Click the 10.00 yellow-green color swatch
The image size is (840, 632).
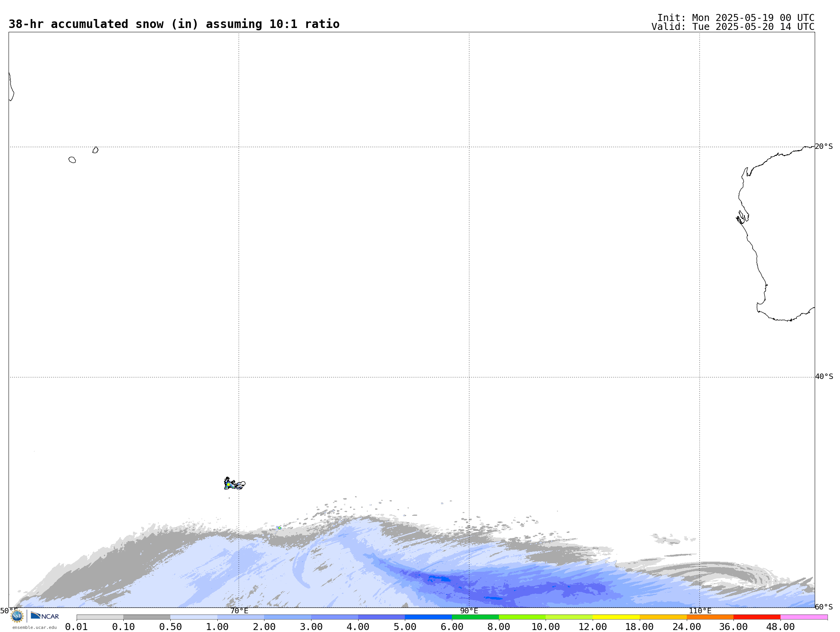click(x=569, y=617)
